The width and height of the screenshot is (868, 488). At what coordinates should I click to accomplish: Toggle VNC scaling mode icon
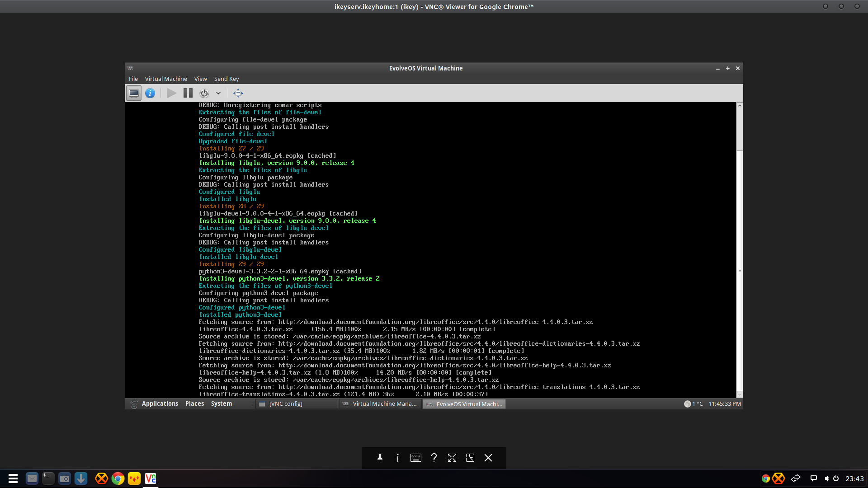(470, 458)
